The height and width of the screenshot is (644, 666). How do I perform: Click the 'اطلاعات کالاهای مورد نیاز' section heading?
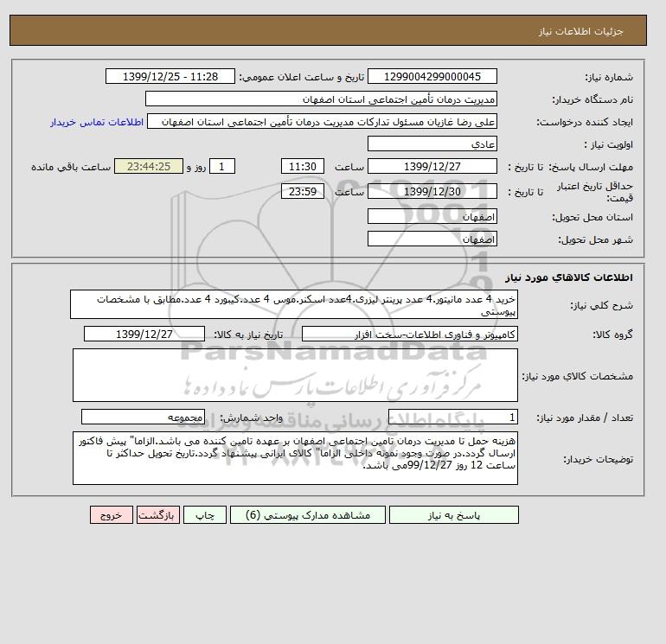(569, 277)
